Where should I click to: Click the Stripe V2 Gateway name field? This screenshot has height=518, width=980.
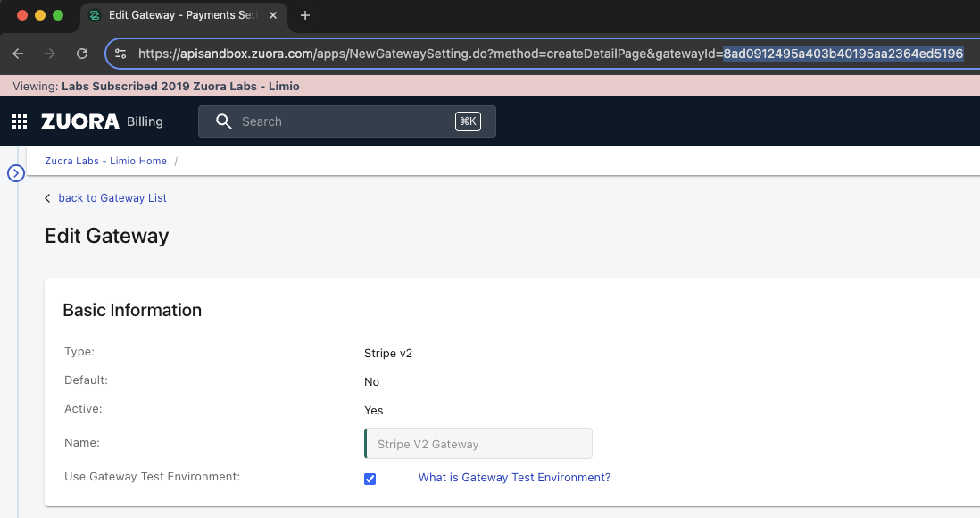click(x=478, y=444)
